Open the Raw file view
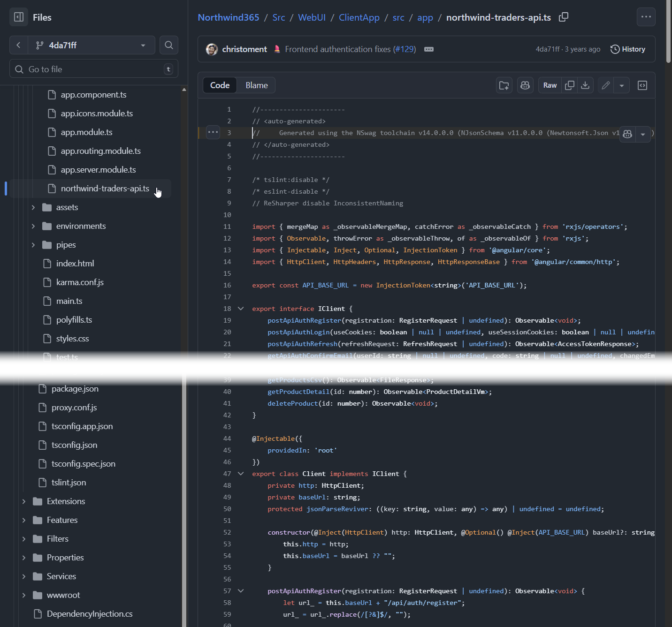Image resolution: width=672 pixels, height=627 pixels. (550, 85)
